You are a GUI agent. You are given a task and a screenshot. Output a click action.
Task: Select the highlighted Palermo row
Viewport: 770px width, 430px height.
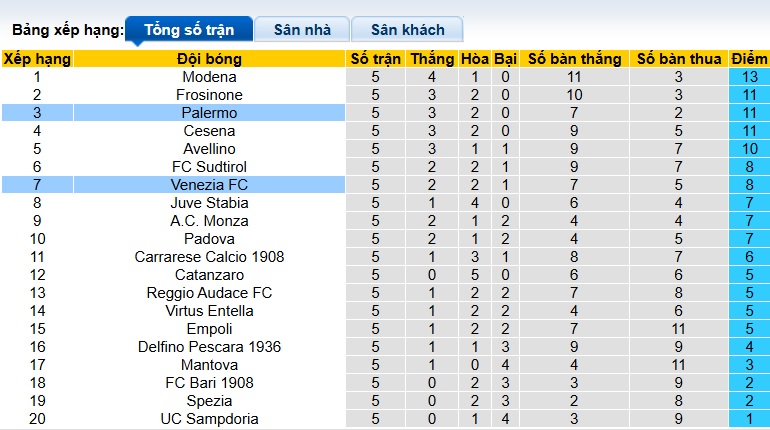tap(209, 113)
